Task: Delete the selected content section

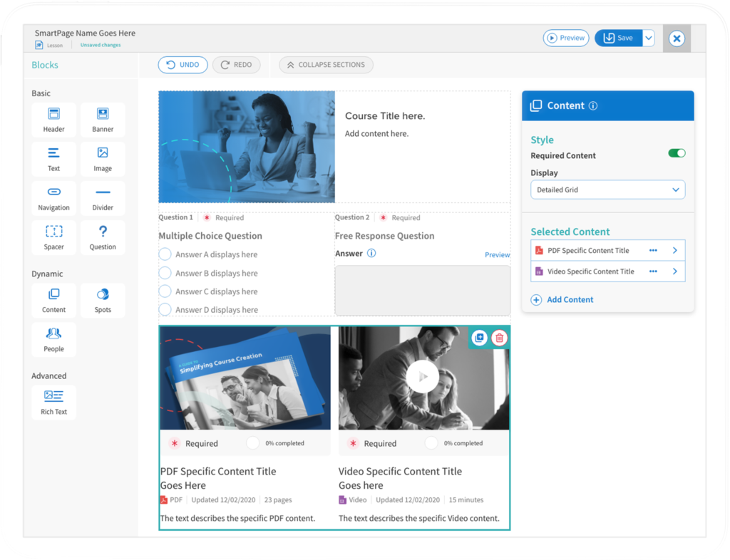Action: (x=499, y=338)
